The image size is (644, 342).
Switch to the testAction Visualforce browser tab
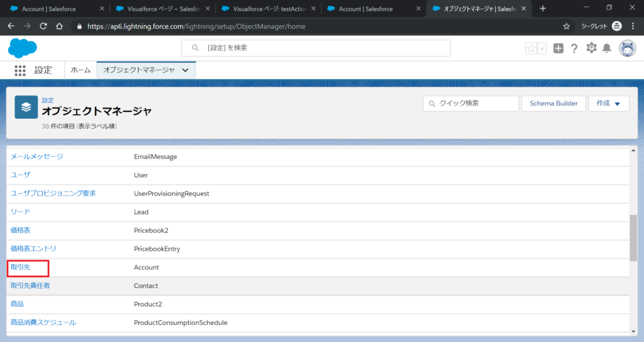click(269, 9)
